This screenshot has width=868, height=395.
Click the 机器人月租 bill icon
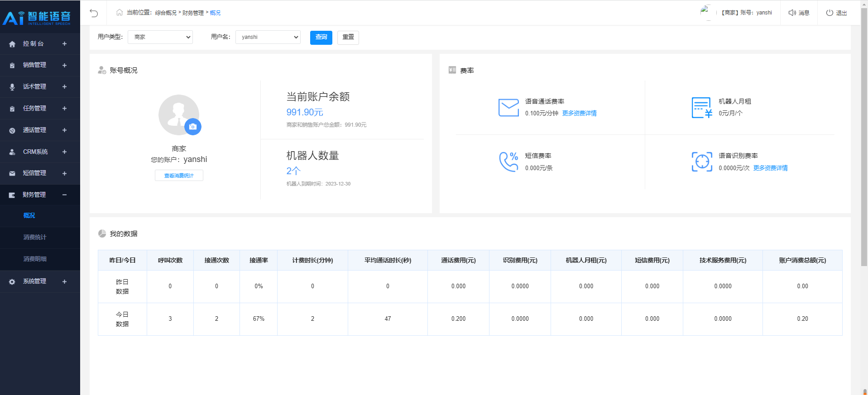coord(702,108)
